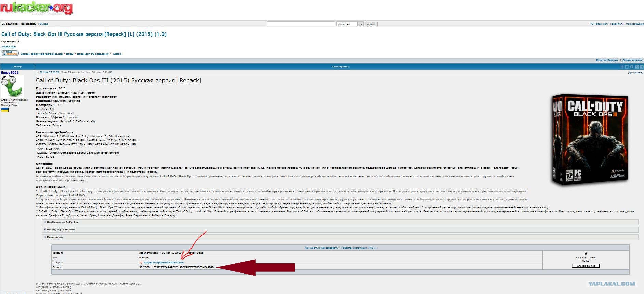Click 'Стаж: 7 лет 9 месяцев' text
Viewport: 644px width, 294px height.
(14, 100)
